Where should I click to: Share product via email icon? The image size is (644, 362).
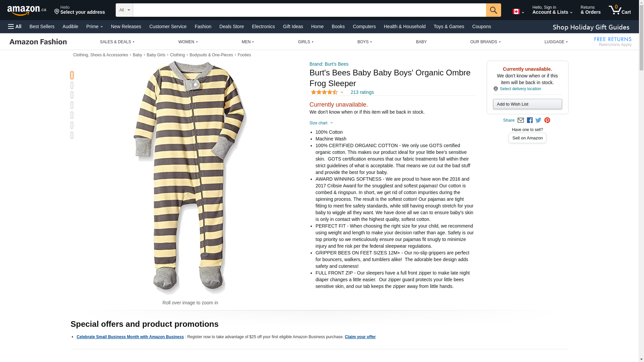point(521,120)
